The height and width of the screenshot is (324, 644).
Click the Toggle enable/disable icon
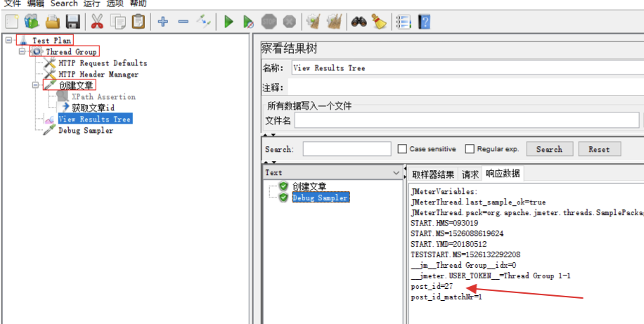coord(204,21)
